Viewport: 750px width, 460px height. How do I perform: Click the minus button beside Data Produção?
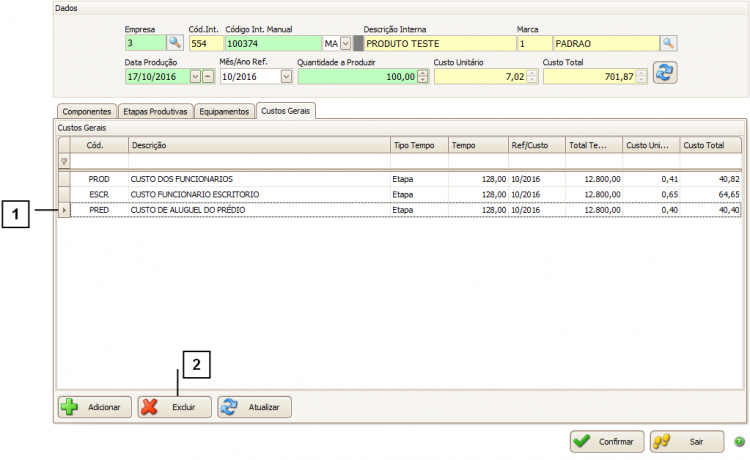(x=208, y=76)
